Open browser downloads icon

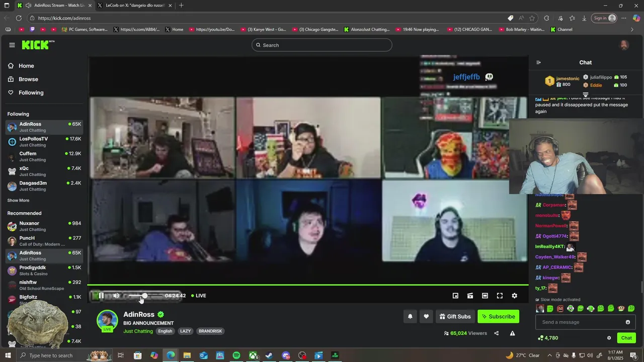pos(584,18)
